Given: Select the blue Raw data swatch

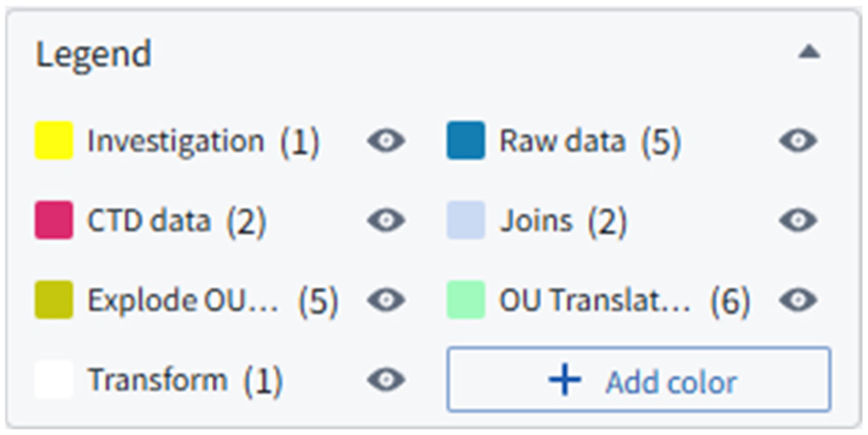Looking at the screenshot, I should pyautogui.click(x=466, y=141).
